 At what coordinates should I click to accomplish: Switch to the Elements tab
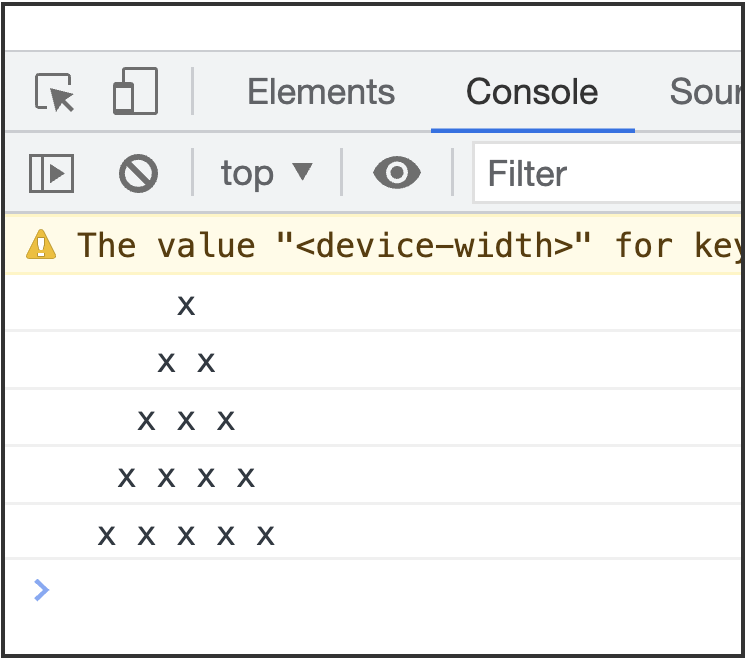pyautogui.click(x=321, y=93)
